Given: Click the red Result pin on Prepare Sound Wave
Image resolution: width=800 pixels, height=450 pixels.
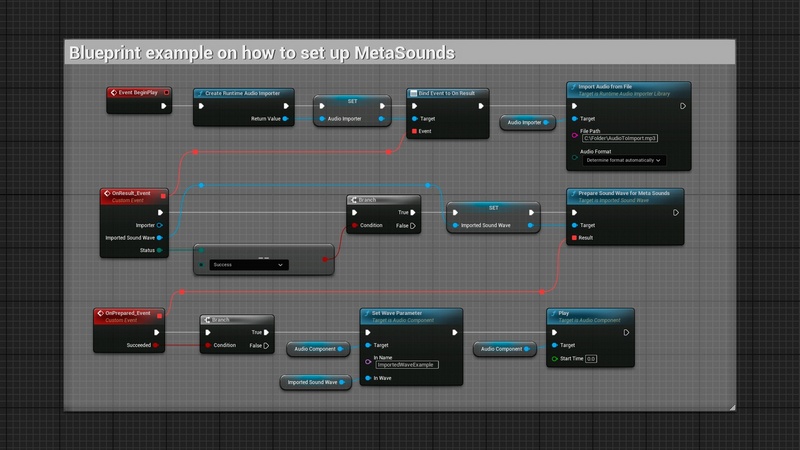Looking at the screenshot, I should [574, 238].
